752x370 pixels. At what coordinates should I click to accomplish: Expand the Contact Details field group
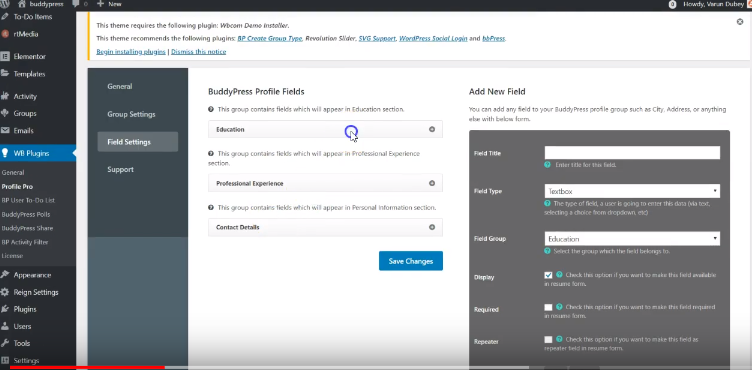[x=325, y=227]
